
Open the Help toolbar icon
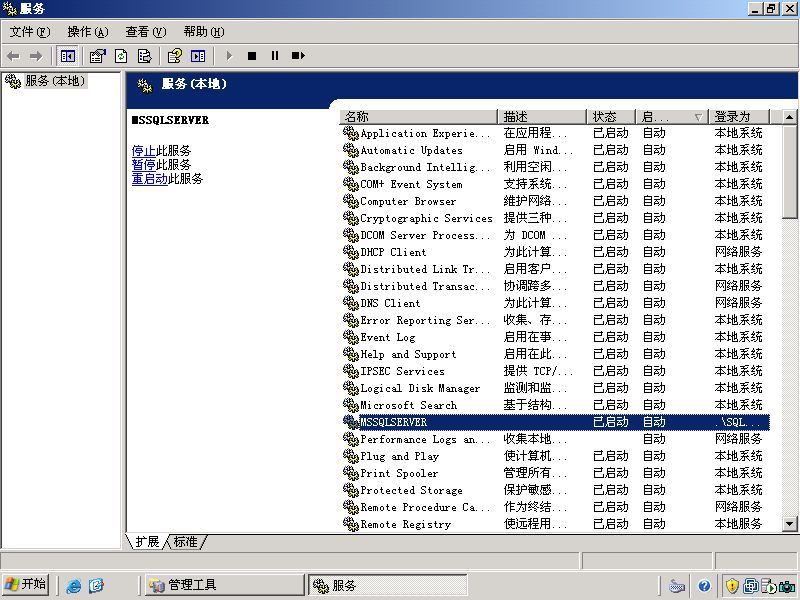tap(174, 56)
